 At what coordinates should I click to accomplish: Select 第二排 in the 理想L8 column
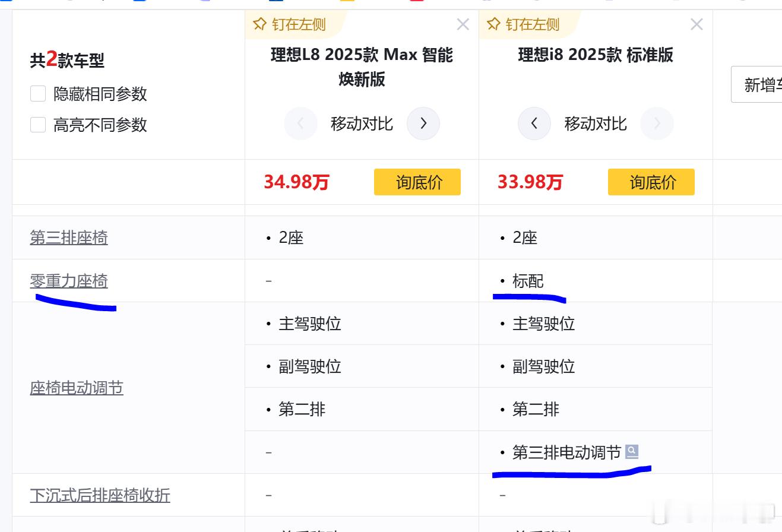click(302, 409)
